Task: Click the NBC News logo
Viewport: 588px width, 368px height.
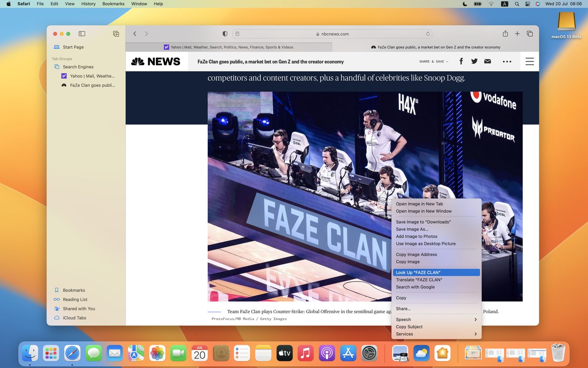Action: click(x=156, y=62)
